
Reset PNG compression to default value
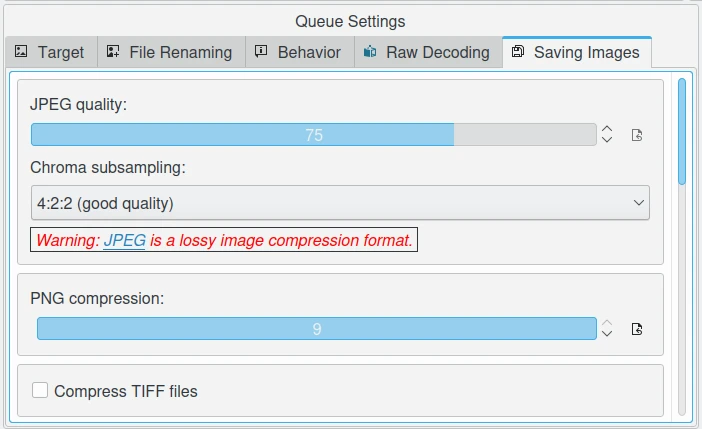pos(637,329)
